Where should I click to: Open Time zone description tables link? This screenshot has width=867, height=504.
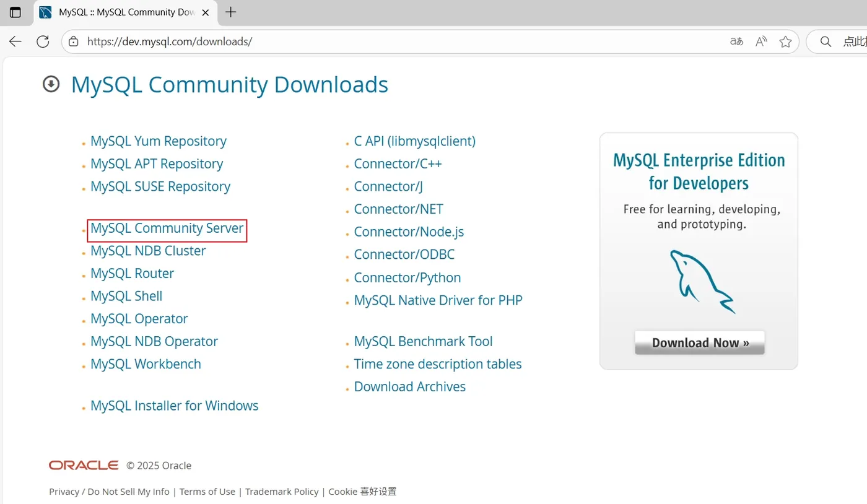tap(438, 364)
